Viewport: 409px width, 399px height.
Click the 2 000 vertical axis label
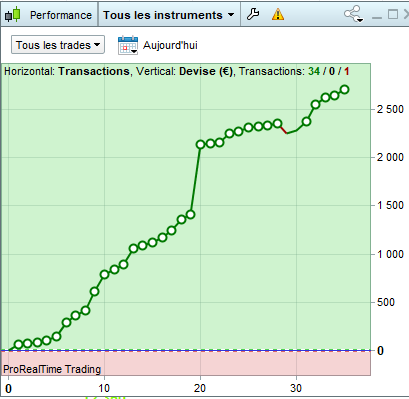[x=390, y=157]
